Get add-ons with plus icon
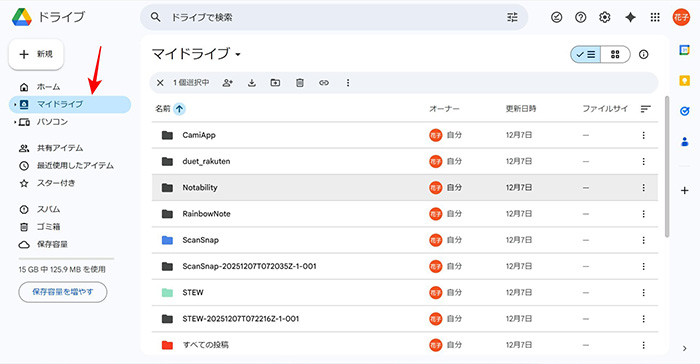Screen dimensions: 700x364 [x=684, y=191]
